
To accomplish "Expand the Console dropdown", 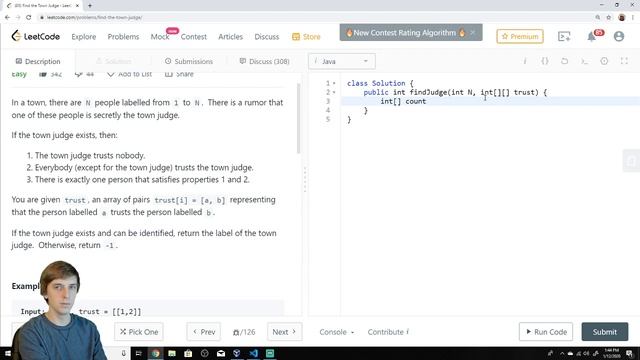I will pos(336,332).
